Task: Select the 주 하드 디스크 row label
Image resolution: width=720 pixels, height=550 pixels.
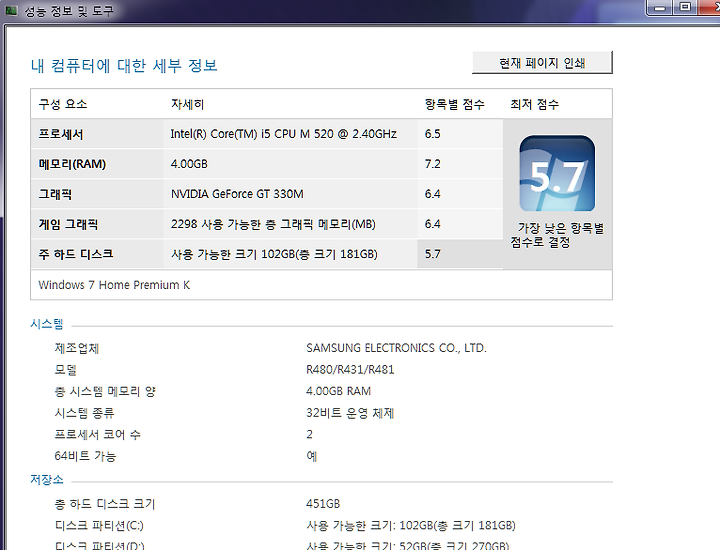Action: point(76,254)
